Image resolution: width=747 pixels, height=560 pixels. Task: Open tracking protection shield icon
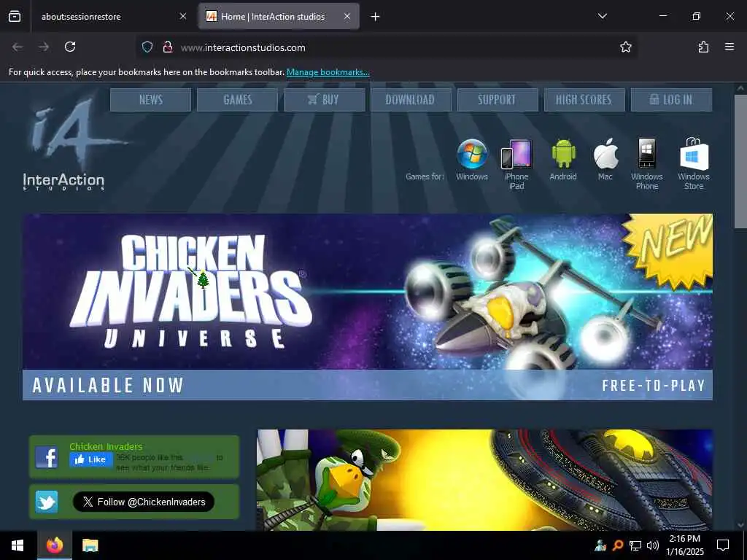coord(147,47)
